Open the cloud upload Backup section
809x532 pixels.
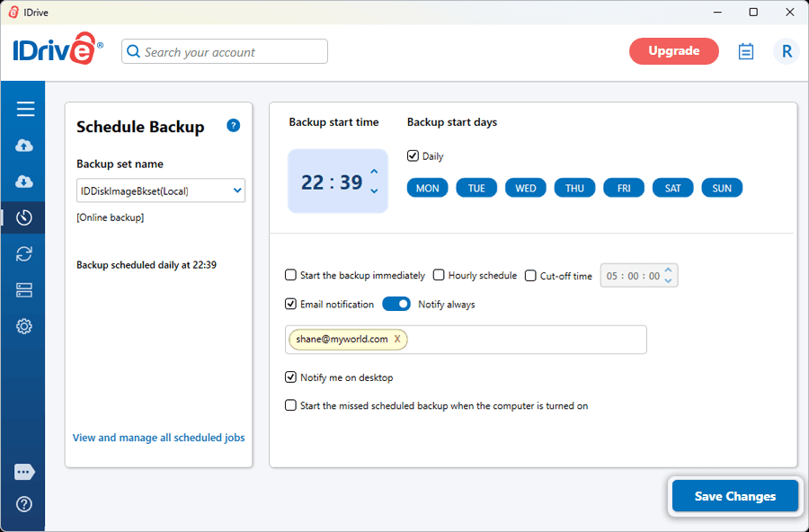click(x=24, y=146)
